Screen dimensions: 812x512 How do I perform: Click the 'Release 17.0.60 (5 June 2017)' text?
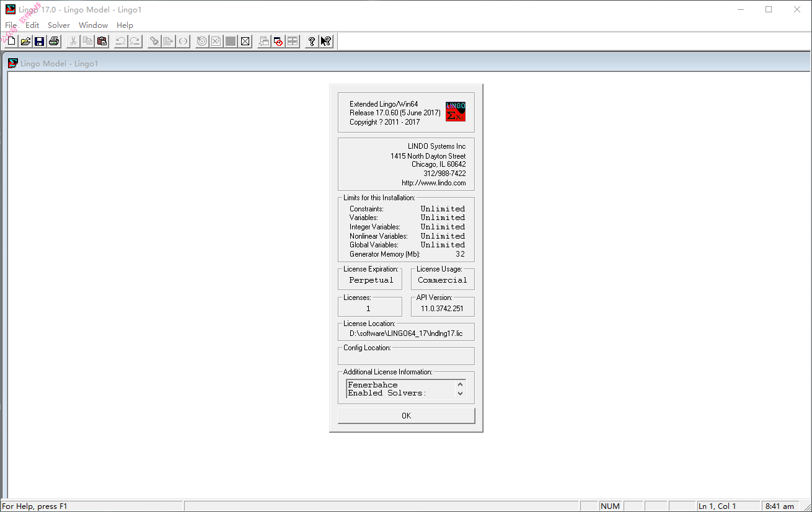click(395, 113)
